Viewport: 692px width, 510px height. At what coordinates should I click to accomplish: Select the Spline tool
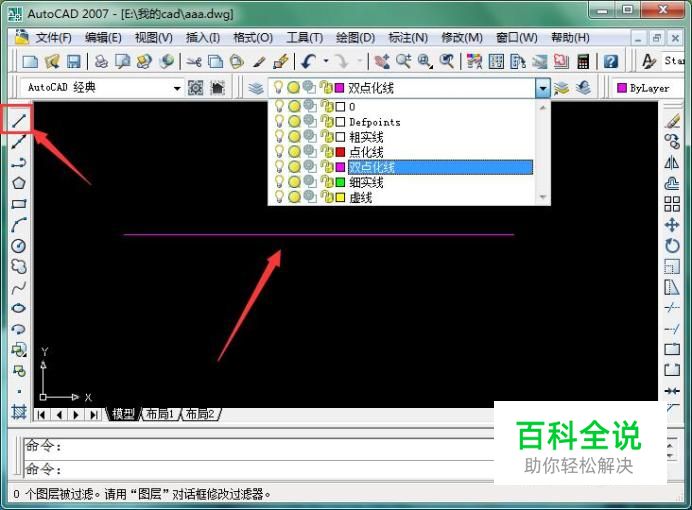(x=19, y=288)
